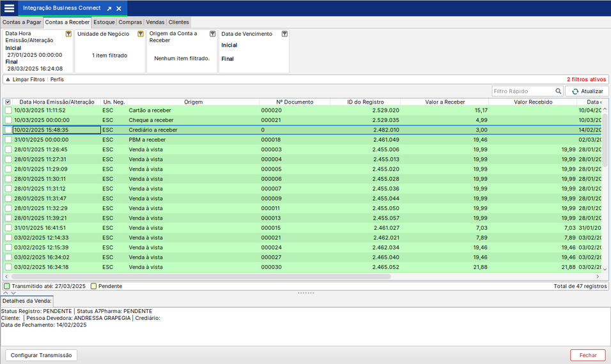
Task: Open the Data de Vencimento filter icon
Action: (284, 34)
